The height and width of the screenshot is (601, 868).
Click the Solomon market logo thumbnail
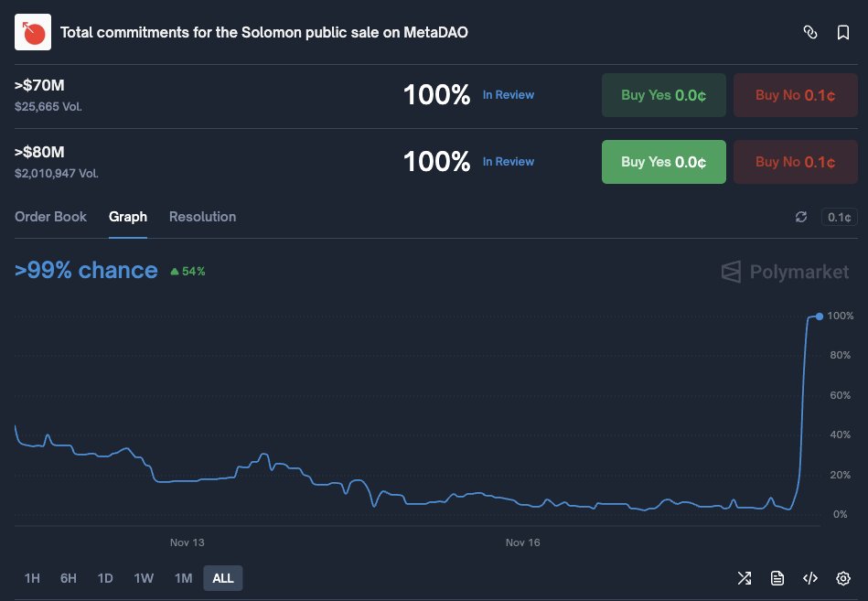coord(33,32)
